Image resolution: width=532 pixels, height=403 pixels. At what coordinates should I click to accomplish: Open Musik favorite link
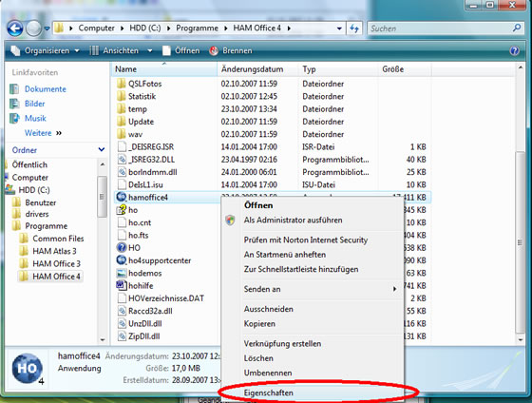pyautogui.click(x=35, y=118)
